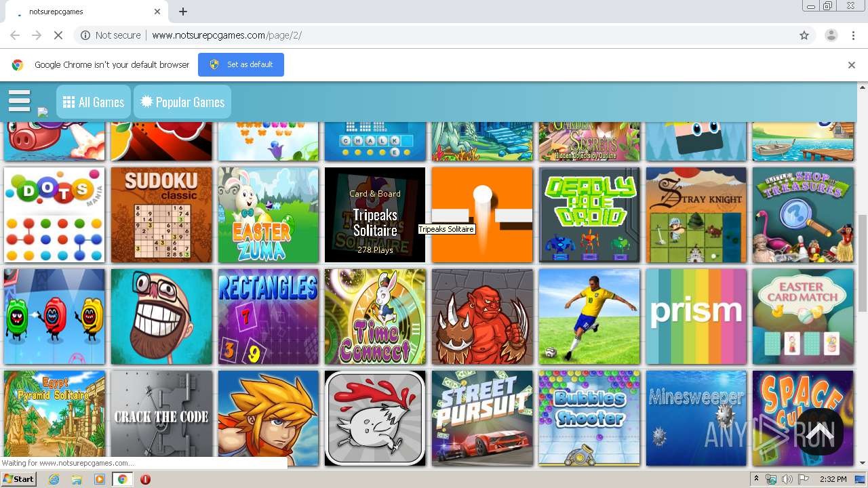868x488 pixels.
Task: Click the Set as default button
Action: pos(241,64)
